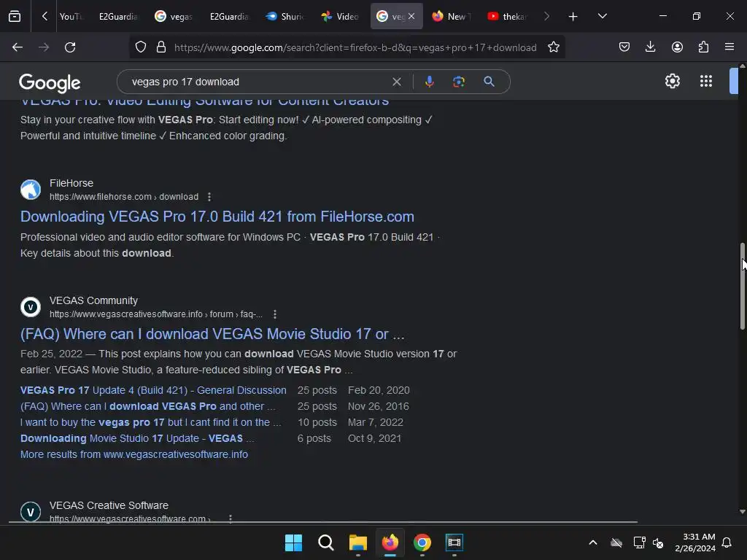This screenshot has height=560, width=747.
Task: Switch to the thekar YouTube tab
Action: click(506, 16)
